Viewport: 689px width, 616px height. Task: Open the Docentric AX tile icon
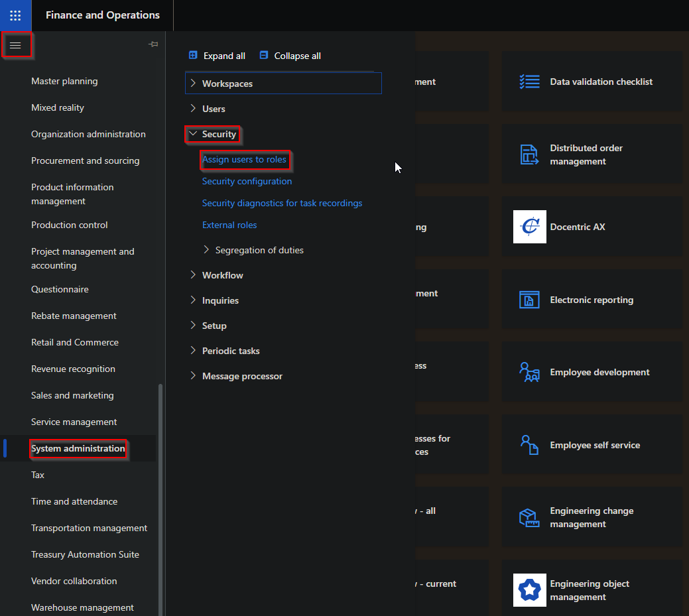pyautogui.click(x=529, y=227)
